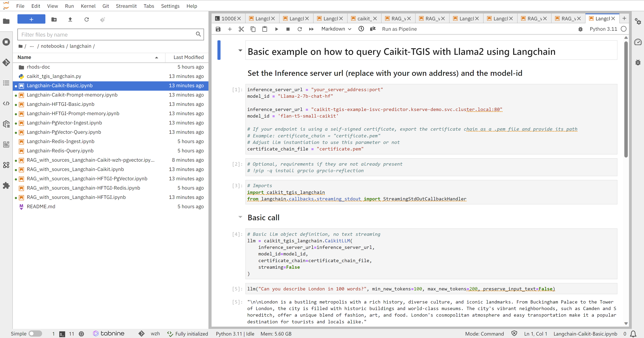The image size is (644, 338).
Task: Open the property inspector gears icon
Action: click(x=638, y=22)
